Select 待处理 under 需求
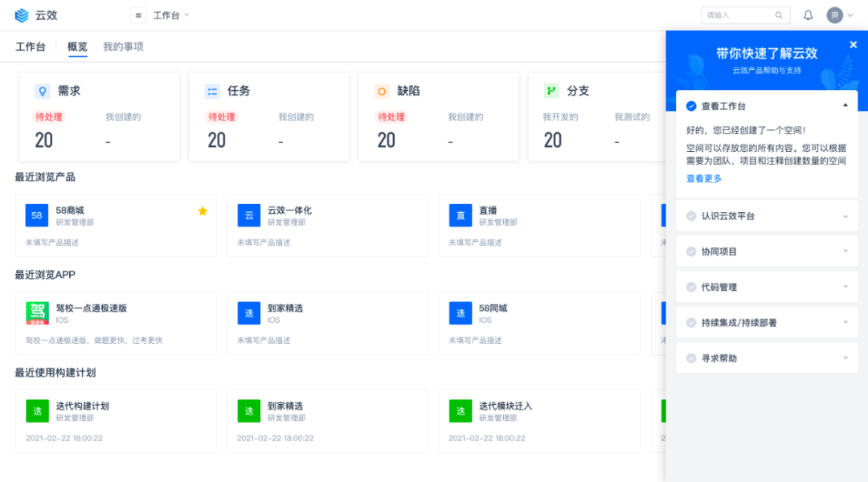Image resolution: width=868 pixels, height=482 pixels. click(49, 116)
